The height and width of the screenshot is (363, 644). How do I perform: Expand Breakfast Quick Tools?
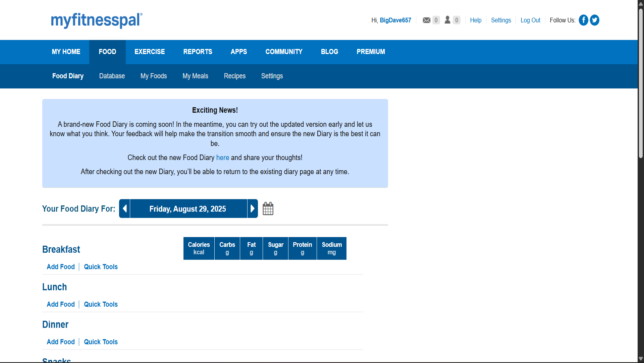coord(101,267)
